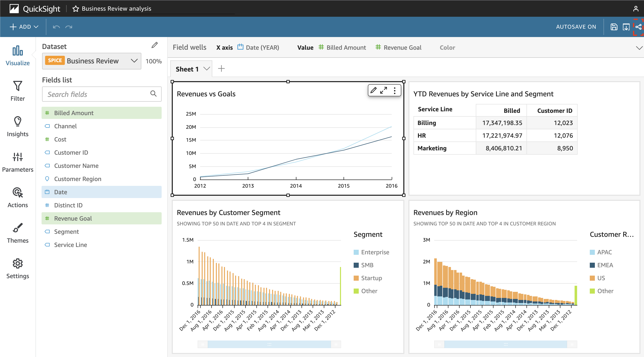This screenshot has height=357, width=644.
Task: Click the SMB legend entry
Action: (x=364, y=265)
